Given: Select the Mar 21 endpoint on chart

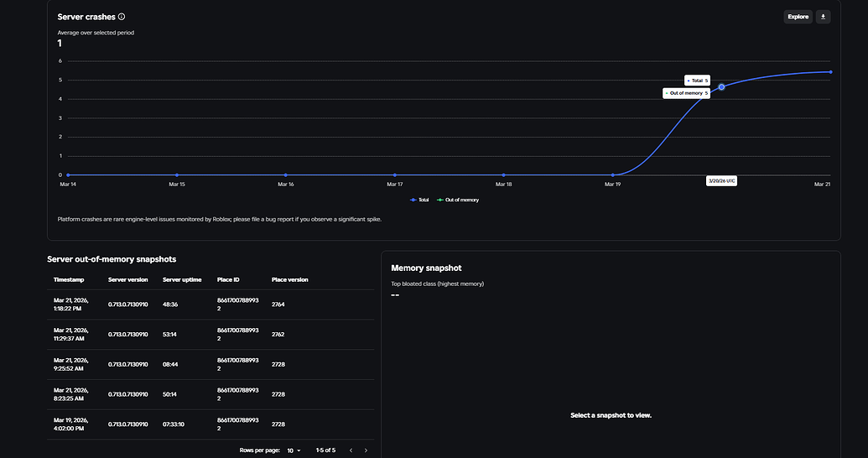Looking at the screenshot, I should [830, 72].
